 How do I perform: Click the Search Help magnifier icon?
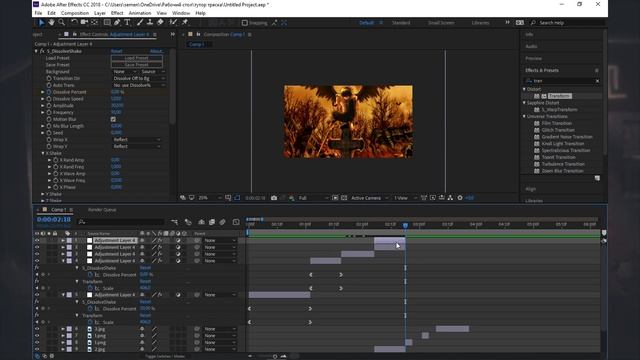click(533, 23)
